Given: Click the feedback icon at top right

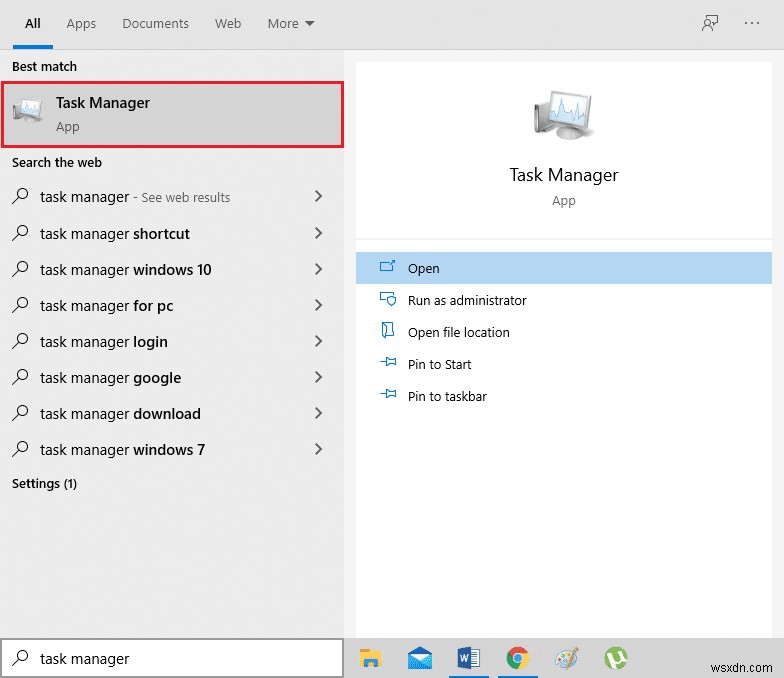Looking at the screenshot, I should point(710,23).
